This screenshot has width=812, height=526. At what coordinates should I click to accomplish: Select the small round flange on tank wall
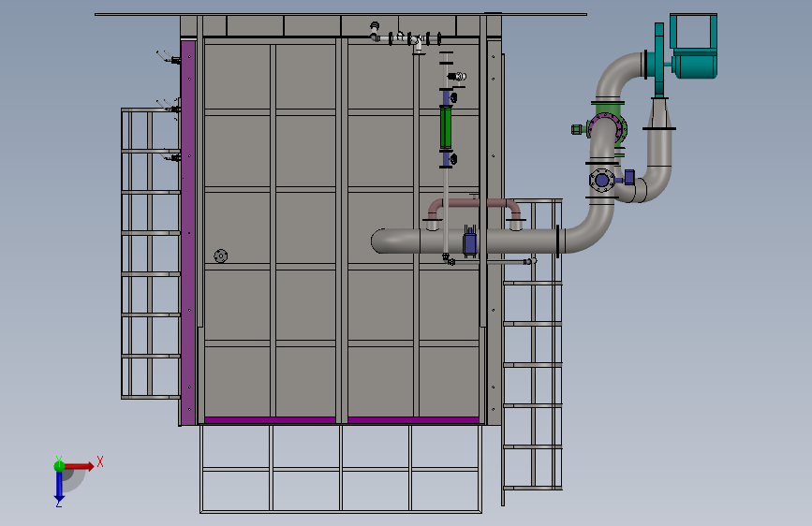coord(221,256)
